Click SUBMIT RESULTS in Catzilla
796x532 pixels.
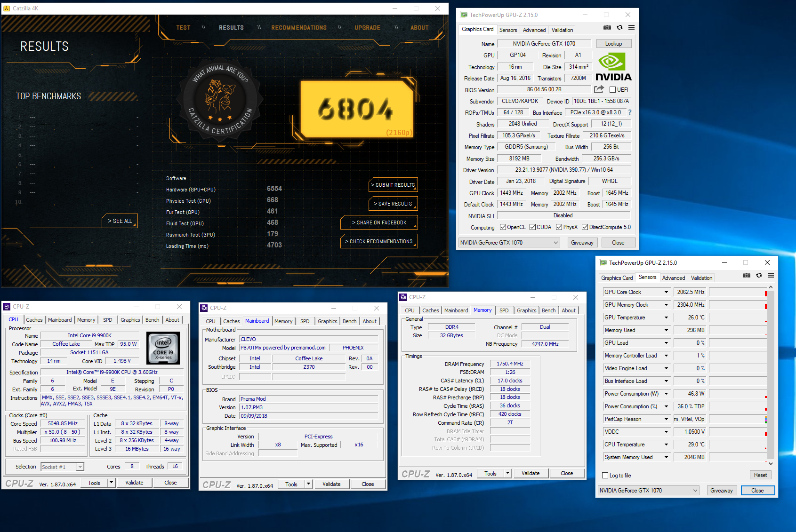click(x=393, y=185)
